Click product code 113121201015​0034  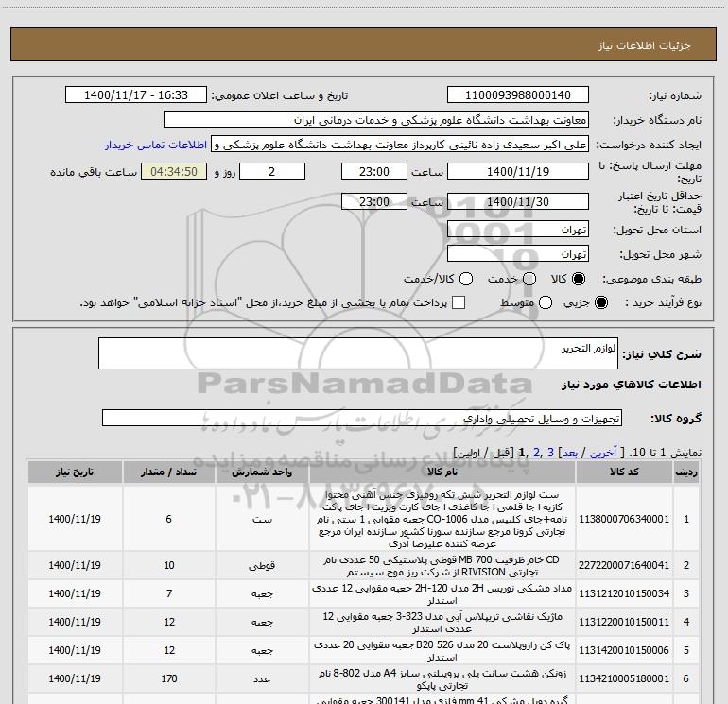click(624, 593)
